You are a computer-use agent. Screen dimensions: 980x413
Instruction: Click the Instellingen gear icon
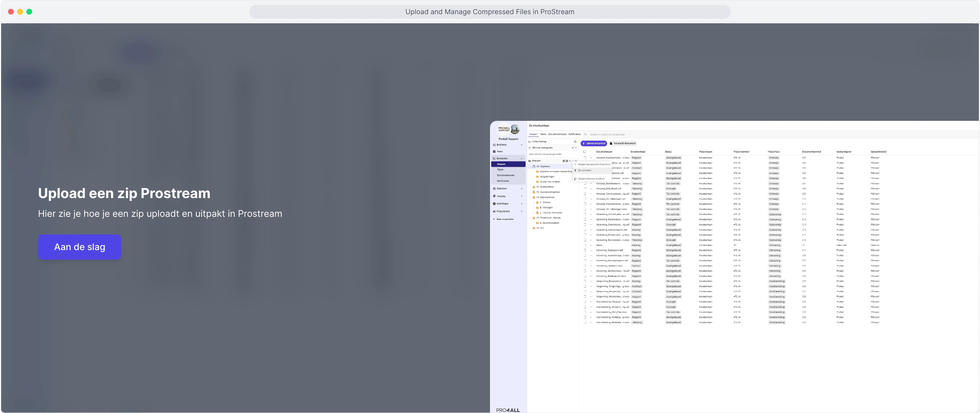(x=494, y=204)
